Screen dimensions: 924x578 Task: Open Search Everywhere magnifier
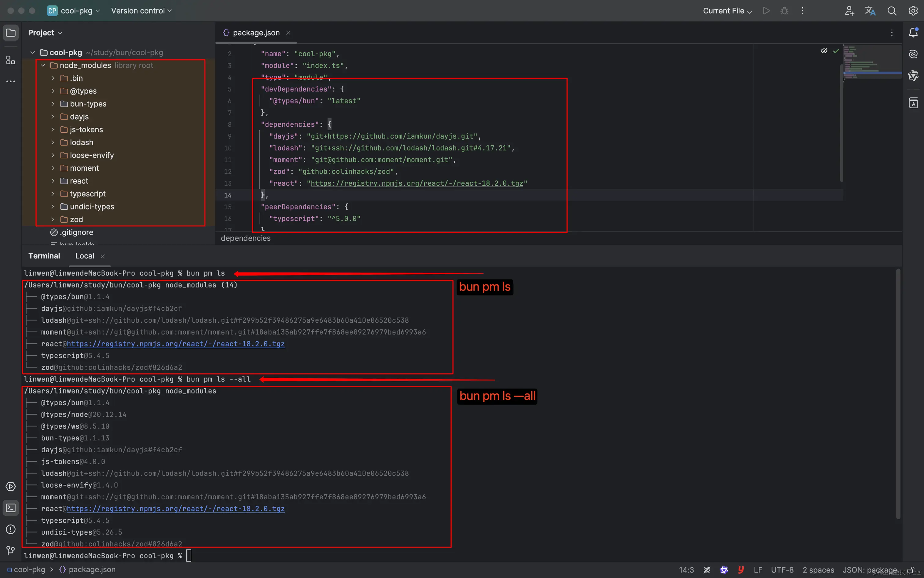pyautogui.click(x=892, y=11)
